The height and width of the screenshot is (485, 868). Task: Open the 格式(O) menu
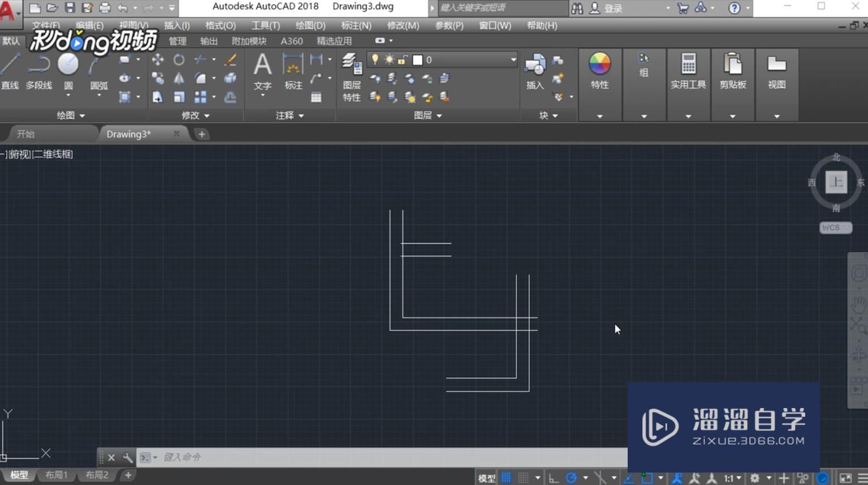(220, 25)
